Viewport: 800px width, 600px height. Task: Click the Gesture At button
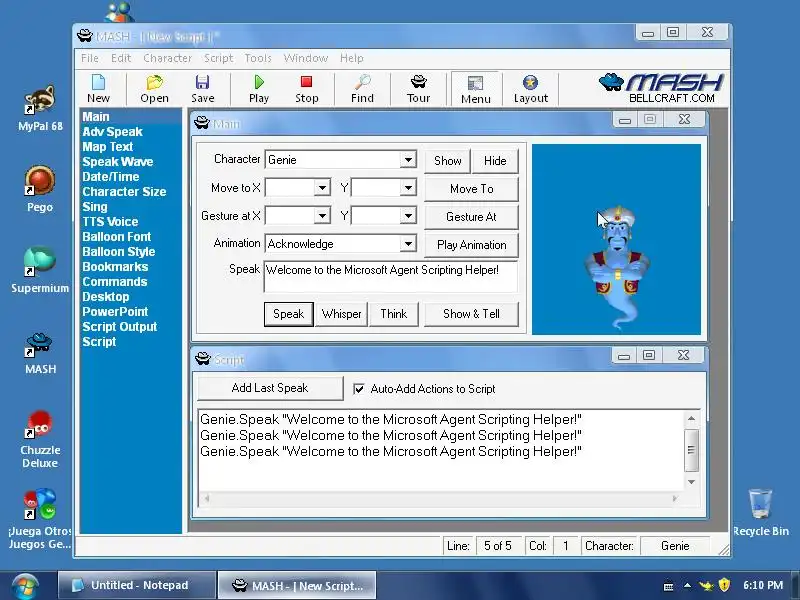[x=471, y=217]
